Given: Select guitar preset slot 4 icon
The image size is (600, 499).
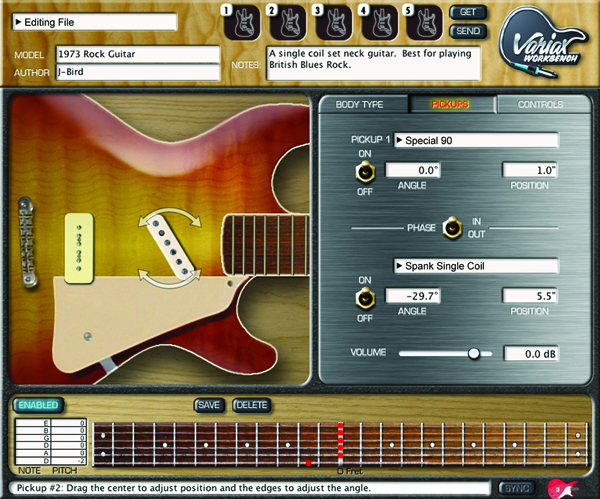Looking at the screenshot, I should tap(379, 23).
